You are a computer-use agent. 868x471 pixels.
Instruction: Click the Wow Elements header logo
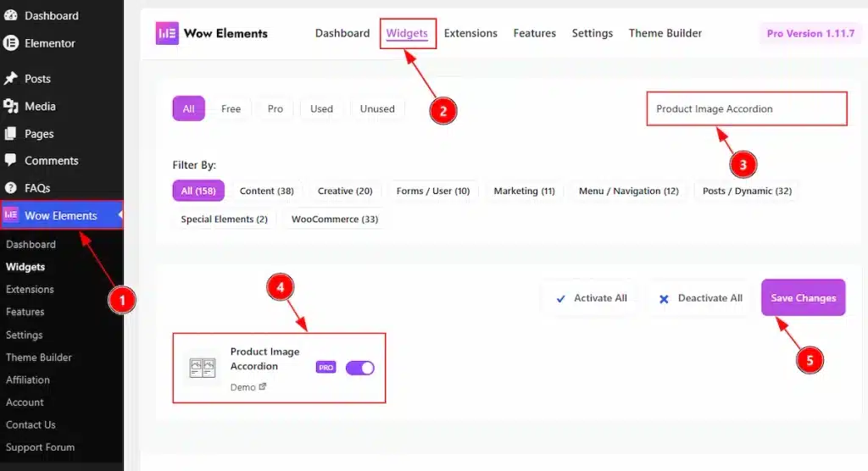167,33
